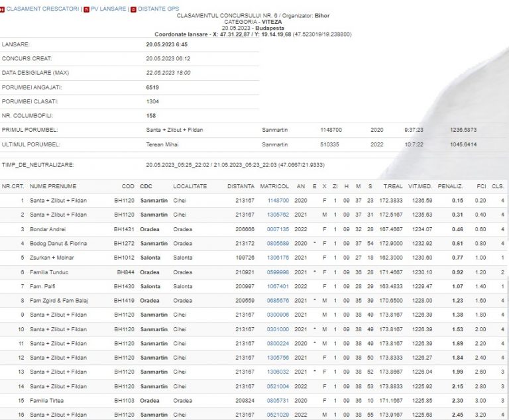Click the speed value 1236.5873
The image size is (509, 420).
pos(463,130)
